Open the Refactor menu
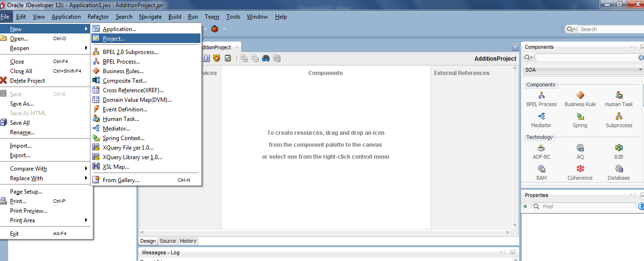This screenshot has width=644, height=261. click(x=98, y=17)
